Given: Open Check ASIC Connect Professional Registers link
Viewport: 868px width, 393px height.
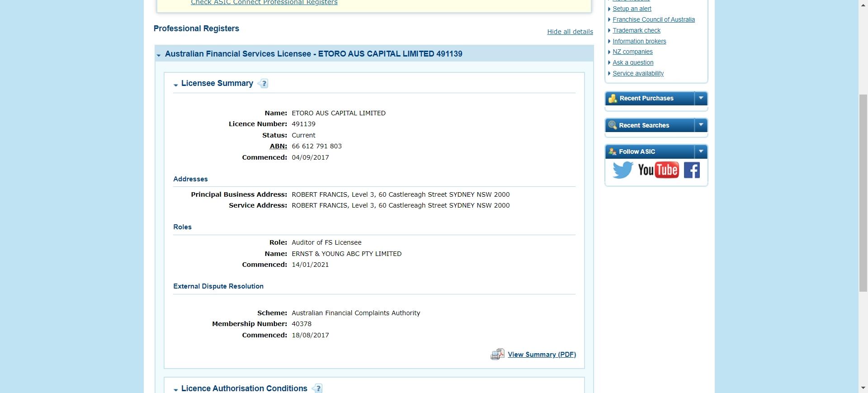Looking at the screenshot, I should (264, 3).
